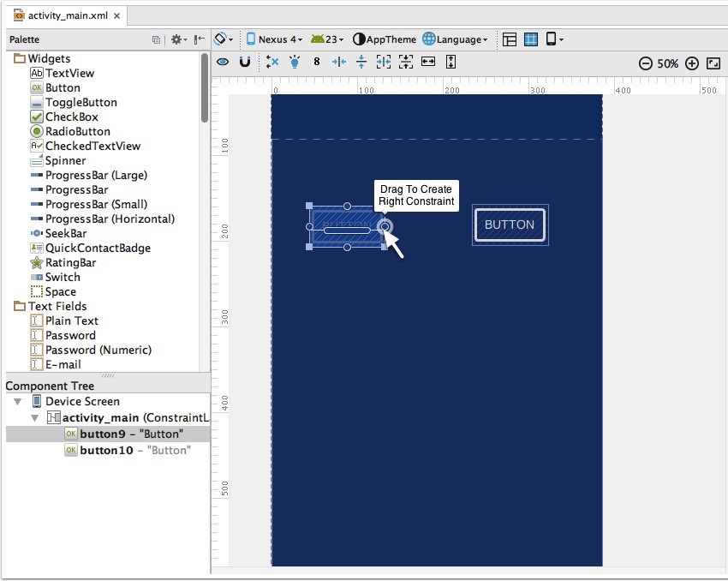Select SeekBar in the Palette
Screen dimensions: 728x581
[x=58, y=234]
